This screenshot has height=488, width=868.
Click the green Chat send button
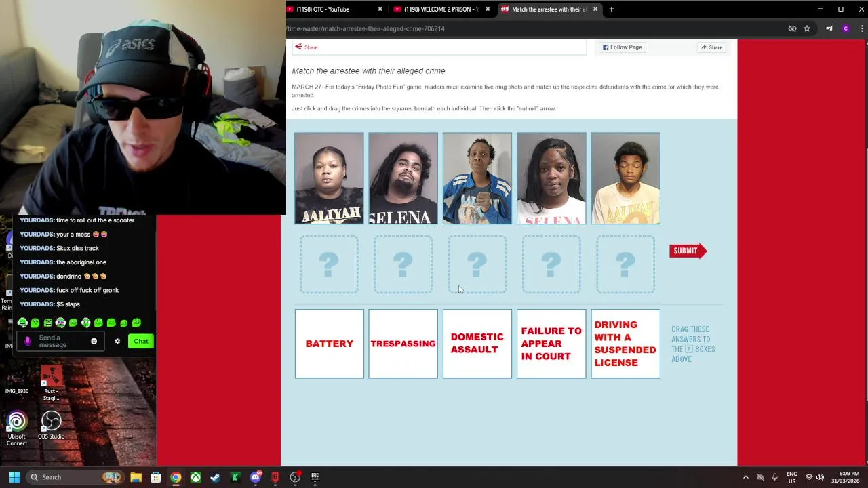click(141, 341)
